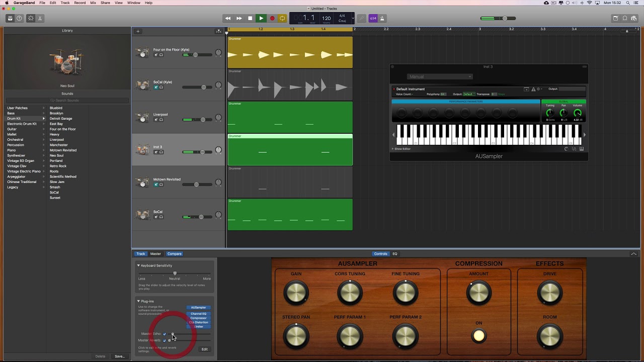Open the Share menu
Image resolution: width=644 pixels, height=362 pixels.
click(105, 3)
